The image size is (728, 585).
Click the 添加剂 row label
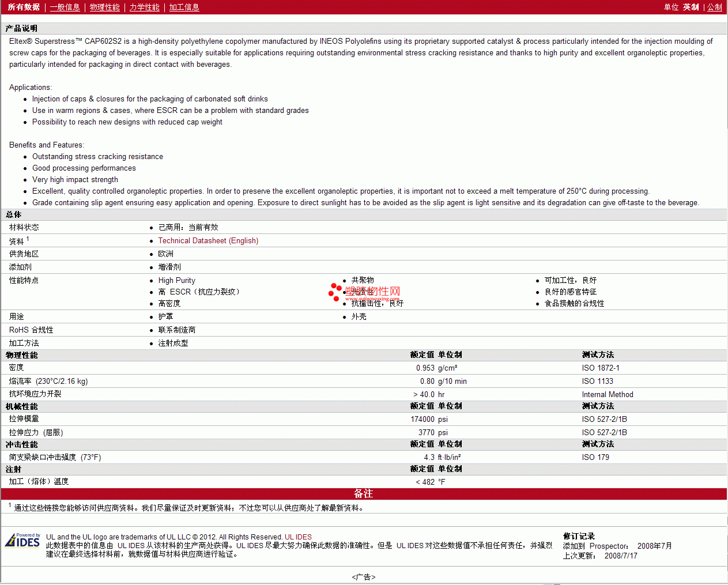click(20, 267)
